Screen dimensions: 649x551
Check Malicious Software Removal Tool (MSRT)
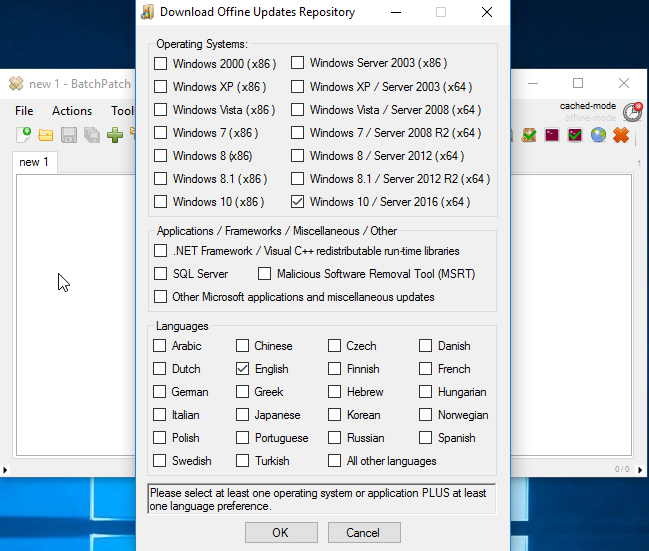point(264,274)
